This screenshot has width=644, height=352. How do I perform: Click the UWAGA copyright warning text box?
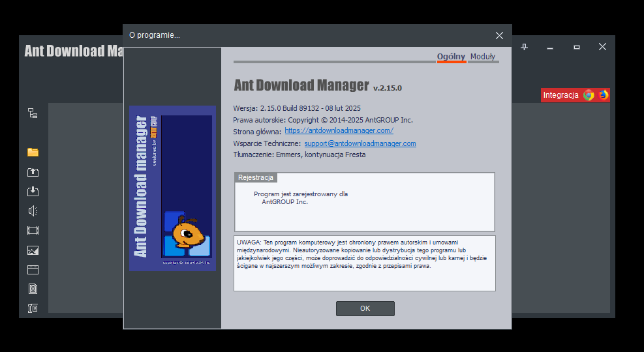tap(365, 263)
